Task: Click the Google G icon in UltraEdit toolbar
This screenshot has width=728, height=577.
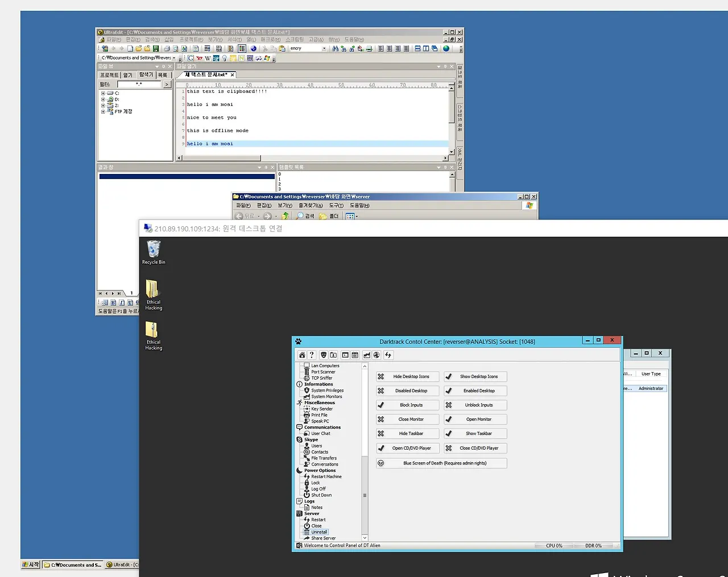Action: [191, 58]
